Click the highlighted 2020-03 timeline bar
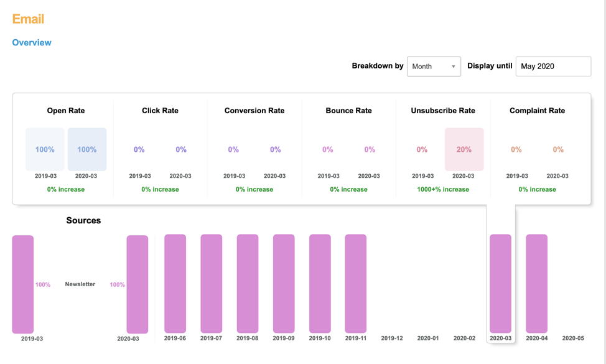Image resolution: width=606 pixels, height=364 pixels. 500,284
